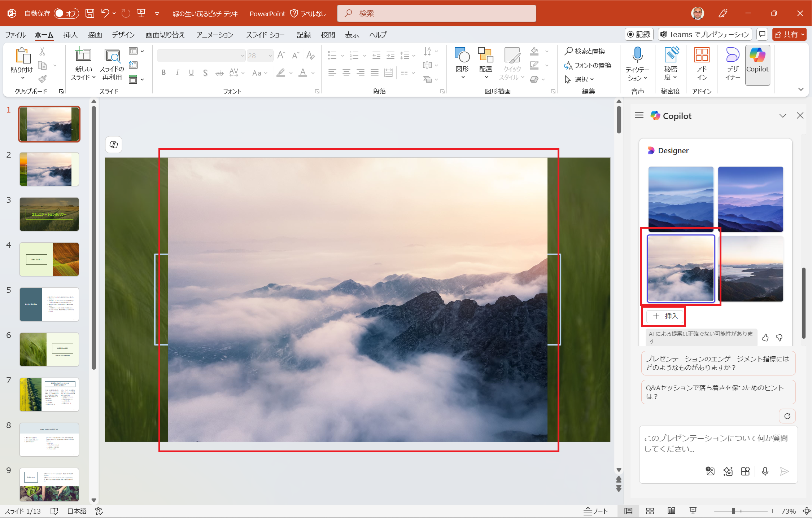Click the Q&Aセッション suggestion prompt
Image resolution: width=812 pixels, height=519 pixels.
[x=718, y=392]
